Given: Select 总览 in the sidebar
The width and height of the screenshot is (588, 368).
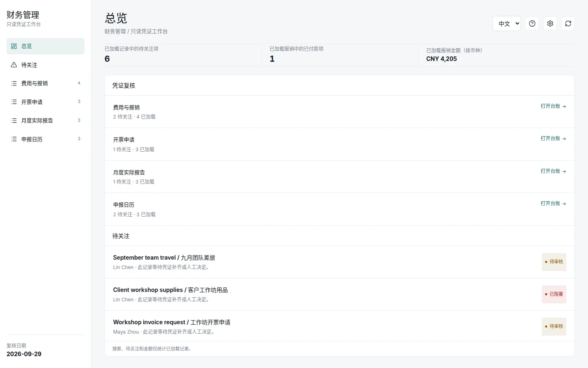Looking at the screenshot, I should point(45,46).
